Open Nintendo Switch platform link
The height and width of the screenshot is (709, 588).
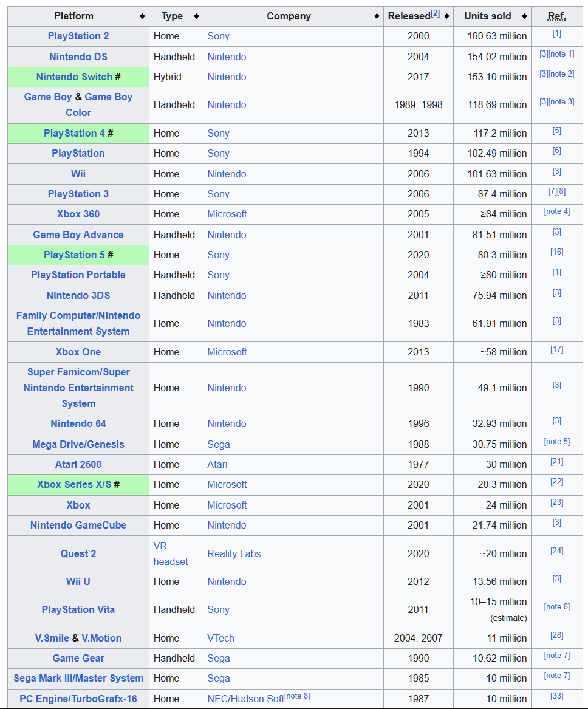pyautogui.click(x=74, y=77)
